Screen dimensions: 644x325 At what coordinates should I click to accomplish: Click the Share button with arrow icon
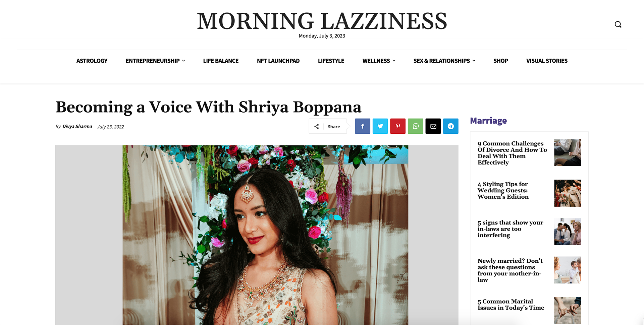(328, 126)
